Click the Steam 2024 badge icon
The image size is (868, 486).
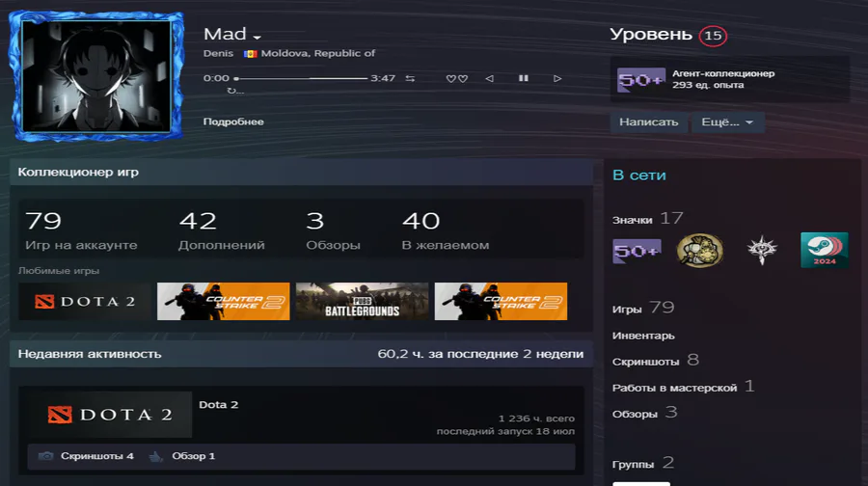(x=825, y=250)
